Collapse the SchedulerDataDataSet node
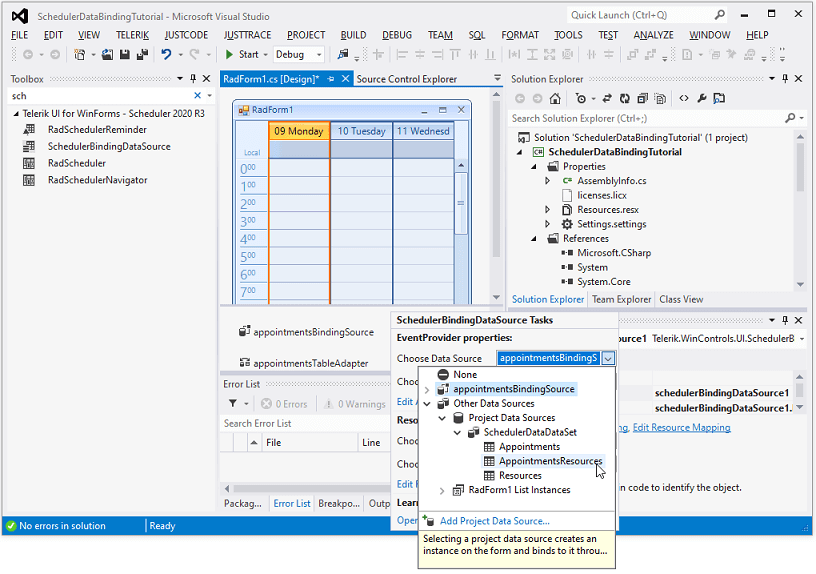Image resolution: width=816 pixels, height=574 pixels. click(457, 432)
